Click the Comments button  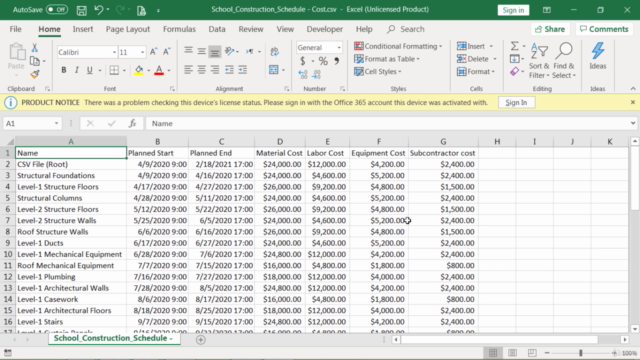point(604,29)
